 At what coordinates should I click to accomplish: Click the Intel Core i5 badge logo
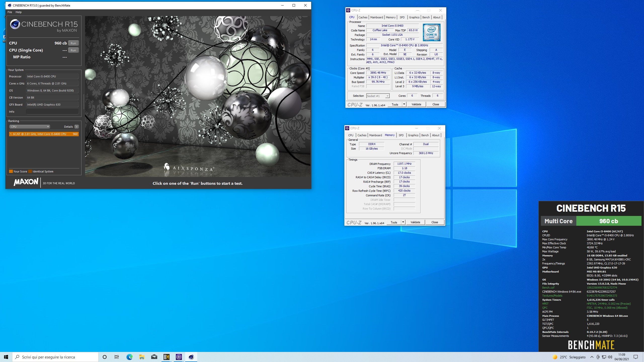431,32
